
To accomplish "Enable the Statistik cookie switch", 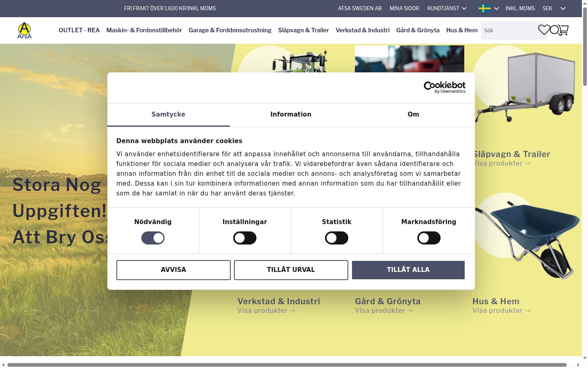I will [x=336, y=238].
